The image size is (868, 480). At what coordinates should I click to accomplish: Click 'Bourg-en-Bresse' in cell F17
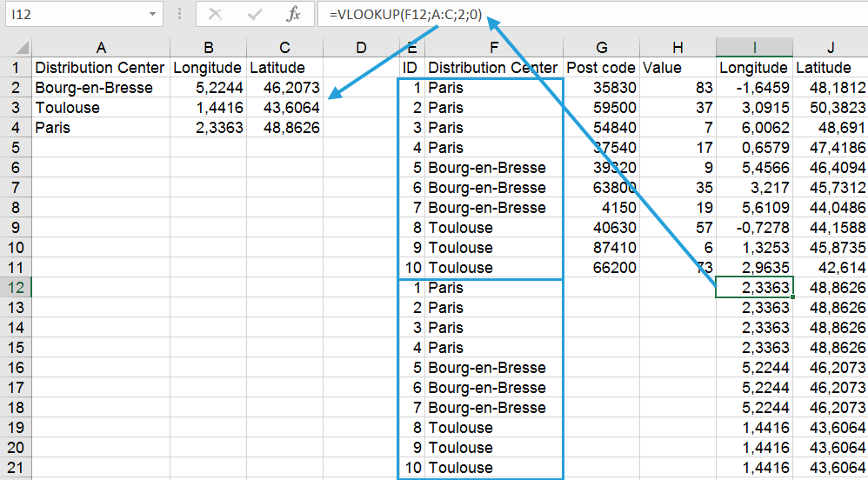(494, 388)
